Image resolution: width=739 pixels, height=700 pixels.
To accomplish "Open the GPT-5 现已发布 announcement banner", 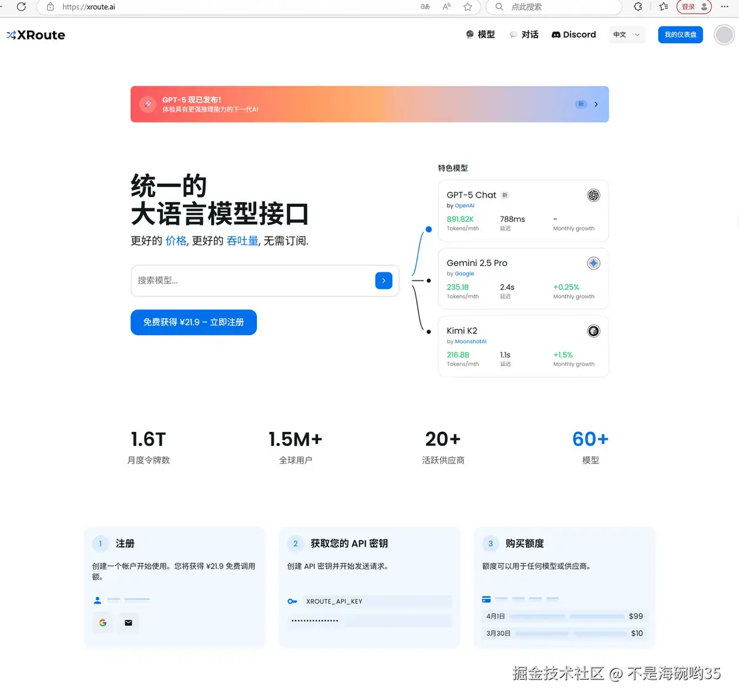I will (369, 104).
